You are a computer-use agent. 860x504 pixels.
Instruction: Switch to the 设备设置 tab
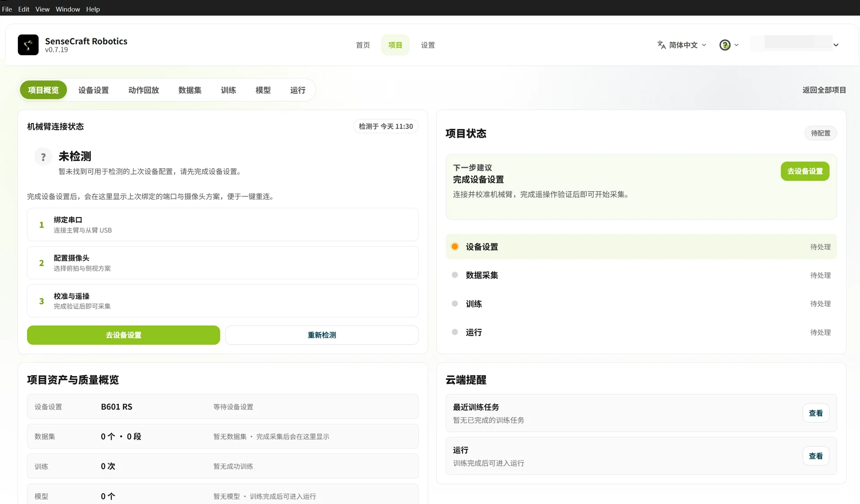[94, 90]
